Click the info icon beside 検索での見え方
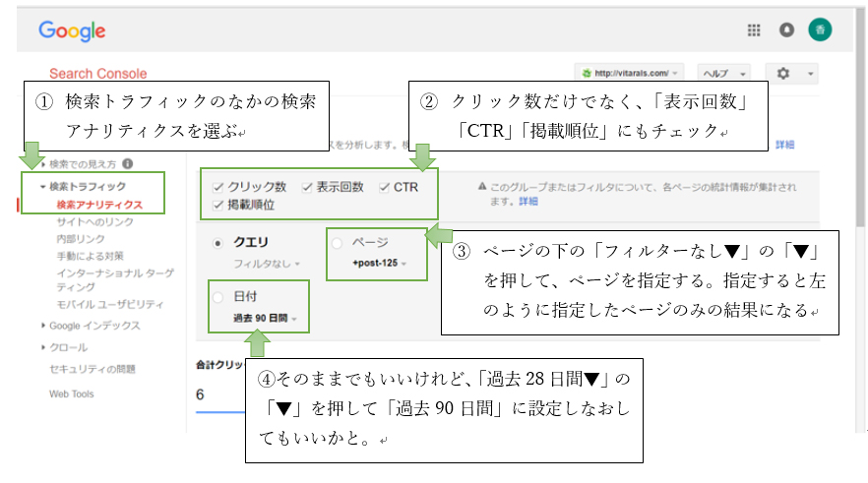Image resolution: width=868 pixels, height=483 pixels. click(127, 163)
